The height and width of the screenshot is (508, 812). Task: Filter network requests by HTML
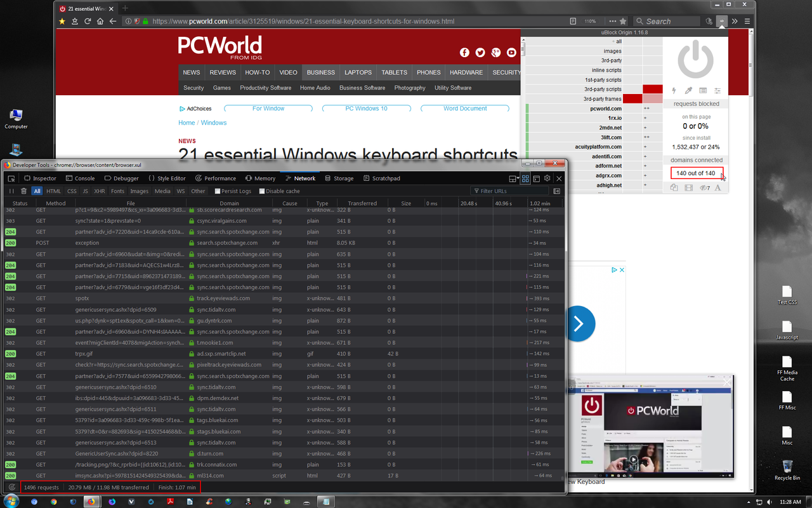point(54,190)
